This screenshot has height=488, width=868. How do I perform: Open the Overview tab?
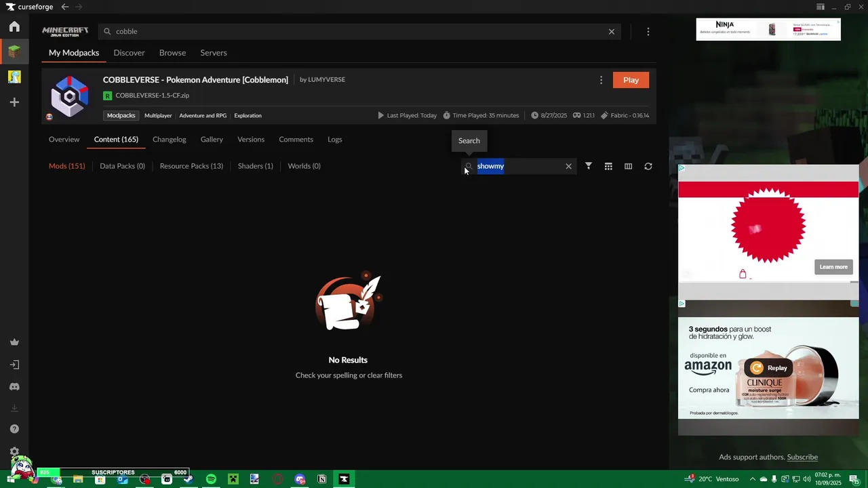64,140
